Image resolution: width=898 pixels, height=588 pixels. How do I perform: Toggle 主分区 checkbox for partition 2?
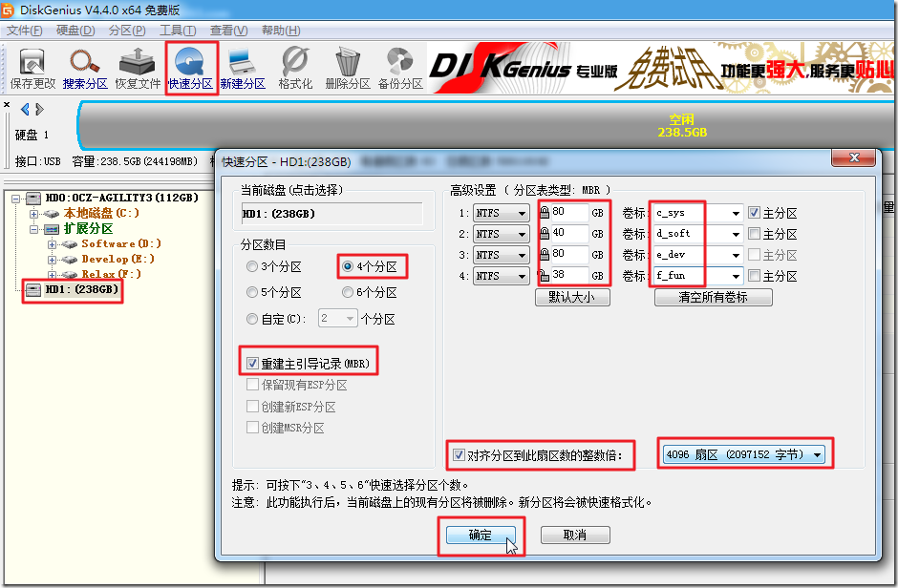[x=755, y=233]
